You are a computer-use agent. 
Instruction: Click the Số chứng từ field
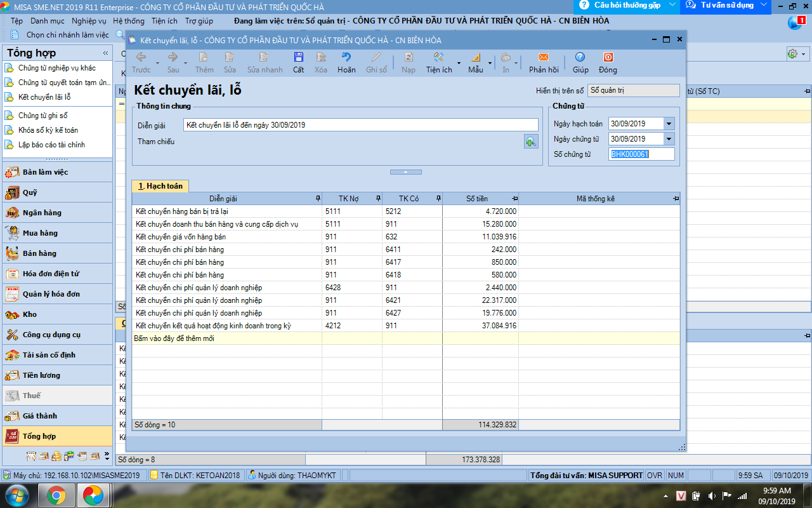(641, 154)
